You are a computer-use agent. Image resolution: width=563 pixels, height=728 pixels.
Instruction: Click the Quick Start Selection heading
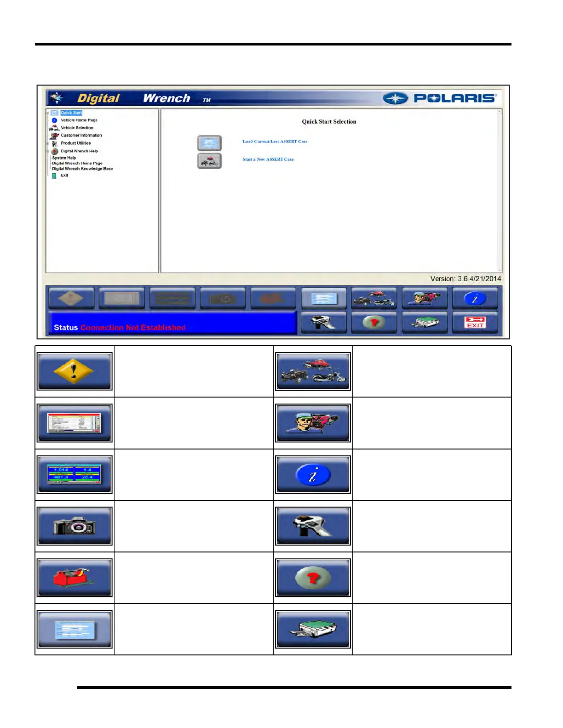(329, 122)
